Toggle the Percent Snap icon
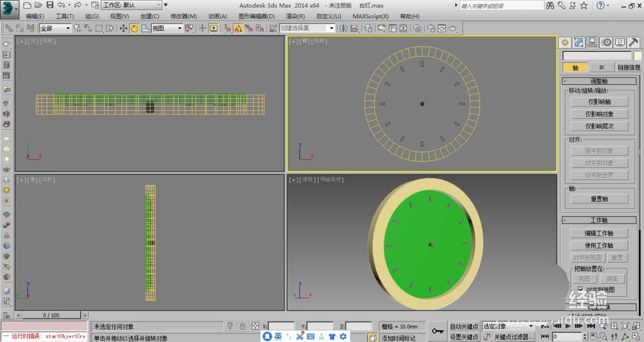Image resolution: width=644 pixels, height=342 pixels. pos(249,28)
